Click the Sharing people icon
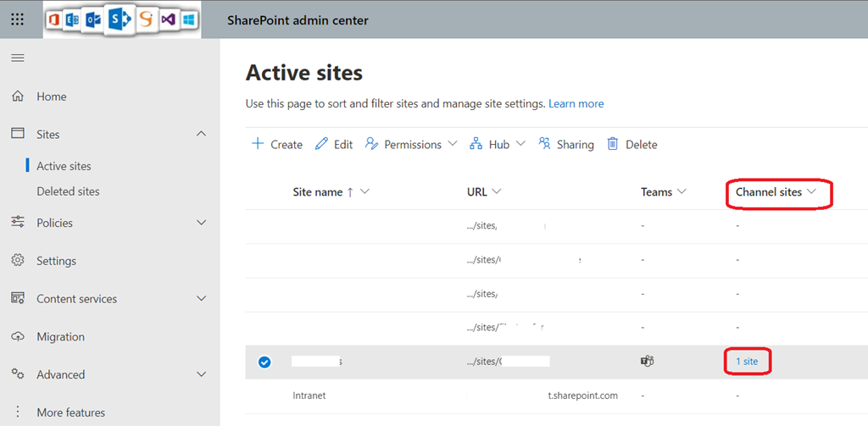This screenshot has height=426, width=868. tap(545, 144)
